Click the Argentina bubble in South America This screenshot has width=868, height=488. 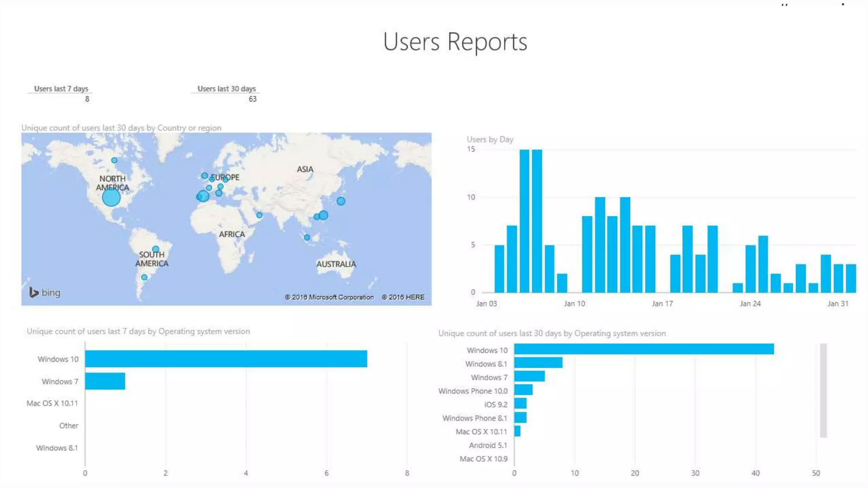point(145,277)
